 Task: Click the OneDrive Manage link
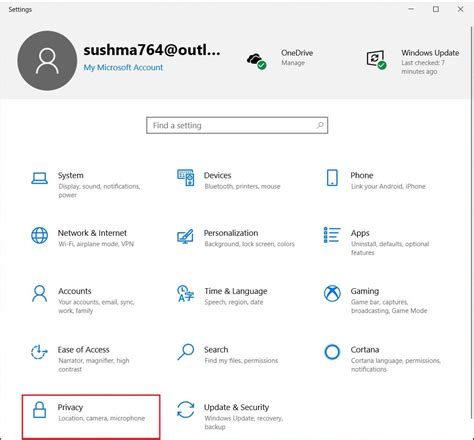point(293,63)
